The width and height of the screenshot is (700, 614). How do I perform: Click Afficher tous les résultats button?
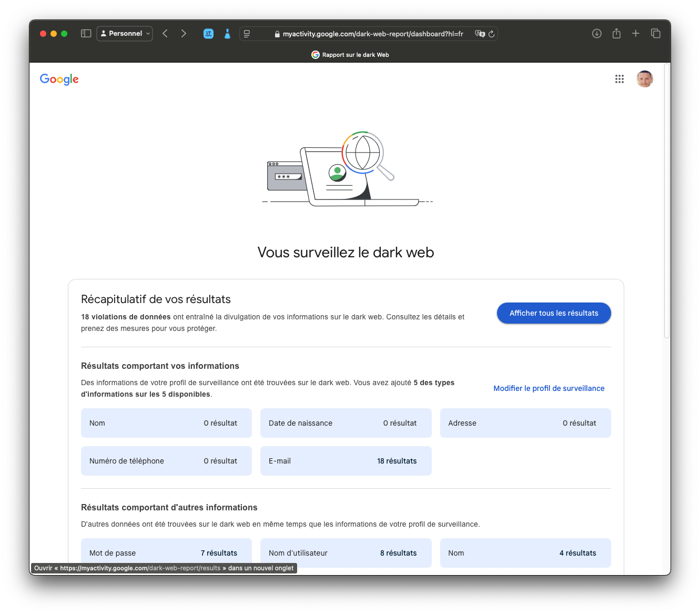553,313
